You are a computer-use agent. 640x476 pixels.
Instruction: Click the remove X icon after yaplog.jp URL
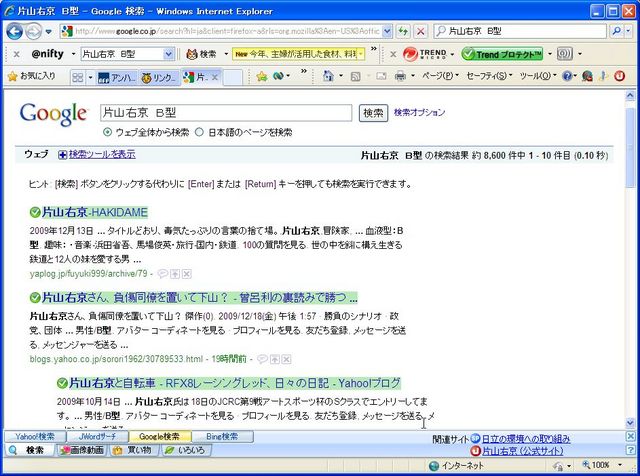click(x=187, y=274)
